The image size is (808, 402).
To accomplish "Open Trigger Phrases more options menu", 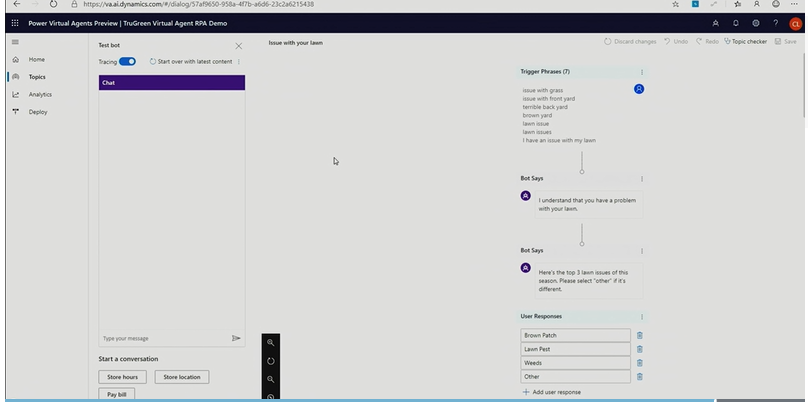I will click(641, 72).
